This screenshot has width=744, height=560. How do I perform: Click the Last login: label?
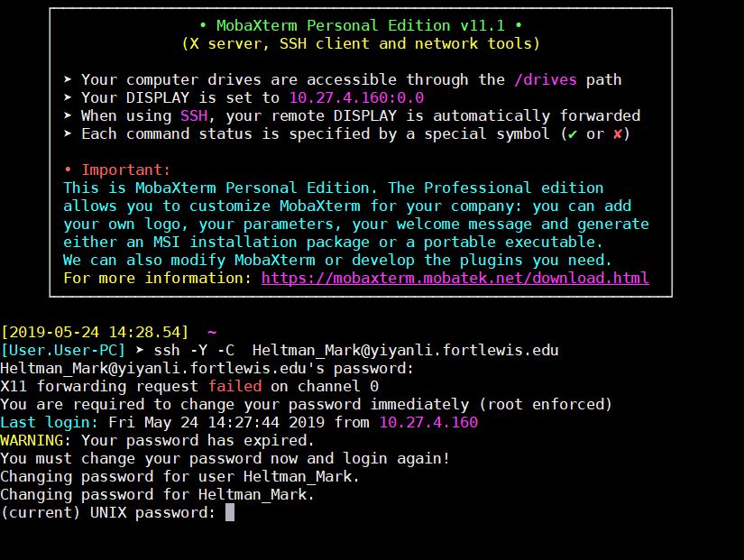click(x=50, y=422)
